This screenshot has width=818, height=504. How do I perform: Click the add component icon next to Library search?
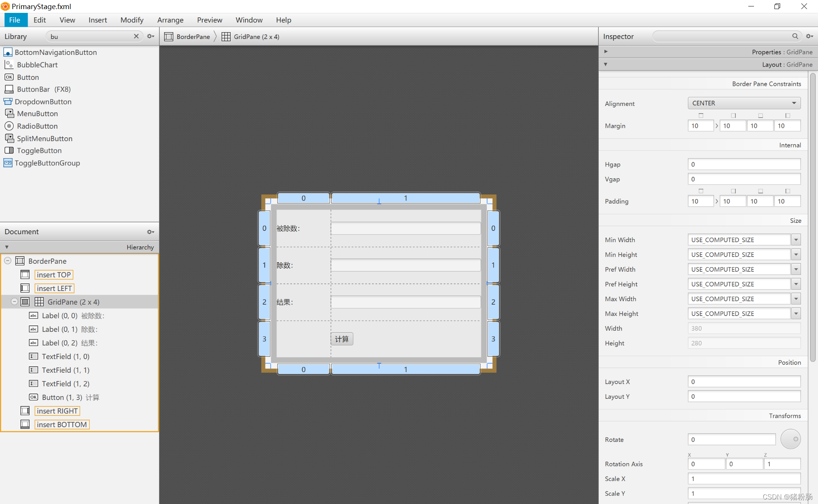click(151, 37)
